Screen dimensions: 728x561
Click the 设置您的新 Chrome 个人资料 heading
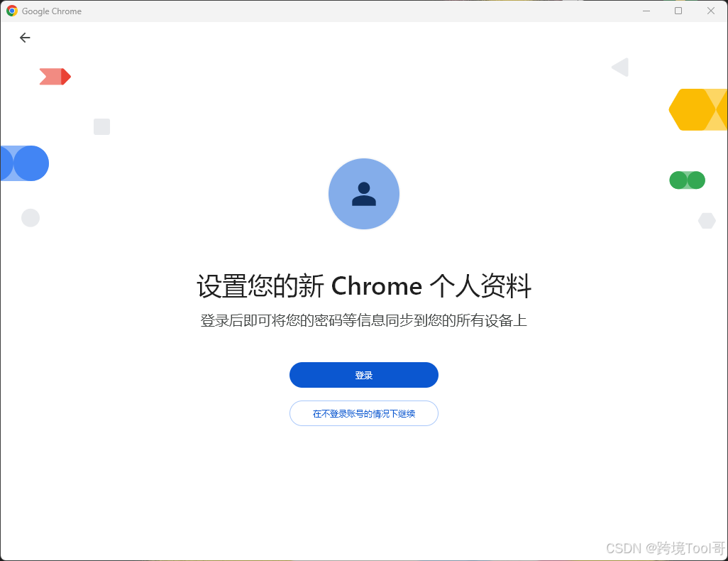point(364,285)
